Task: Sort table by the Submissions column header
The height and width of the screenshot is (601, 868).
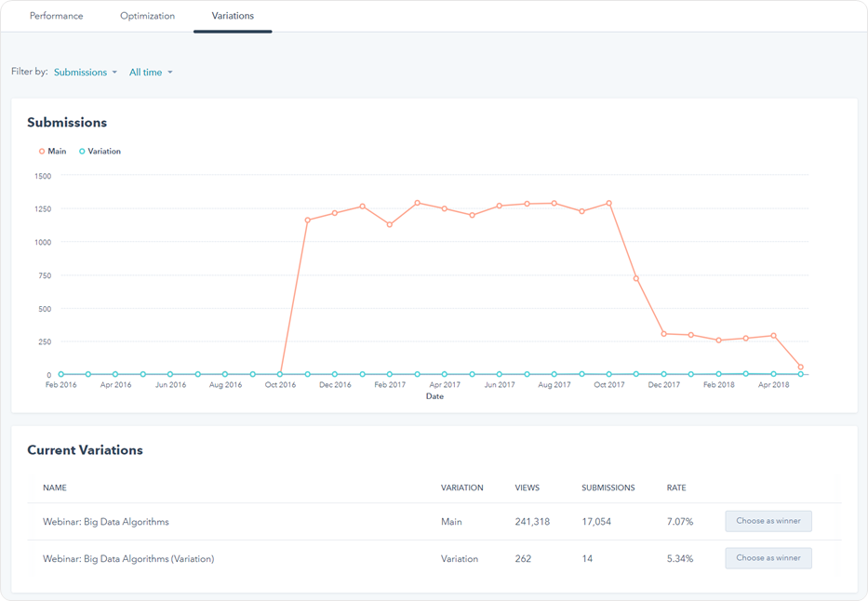Action: (x=608, y=487)
